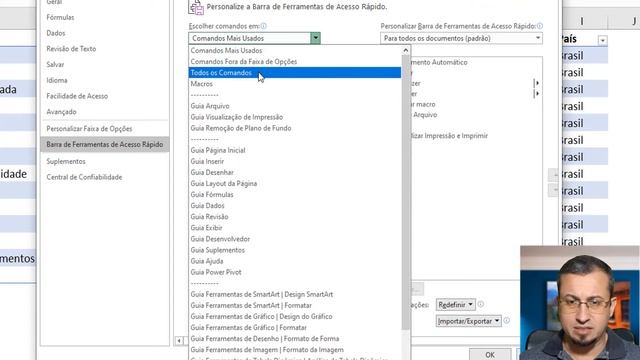Open 'Barra de Ferramentas de Acesso Rápido' category

point(104,144)
